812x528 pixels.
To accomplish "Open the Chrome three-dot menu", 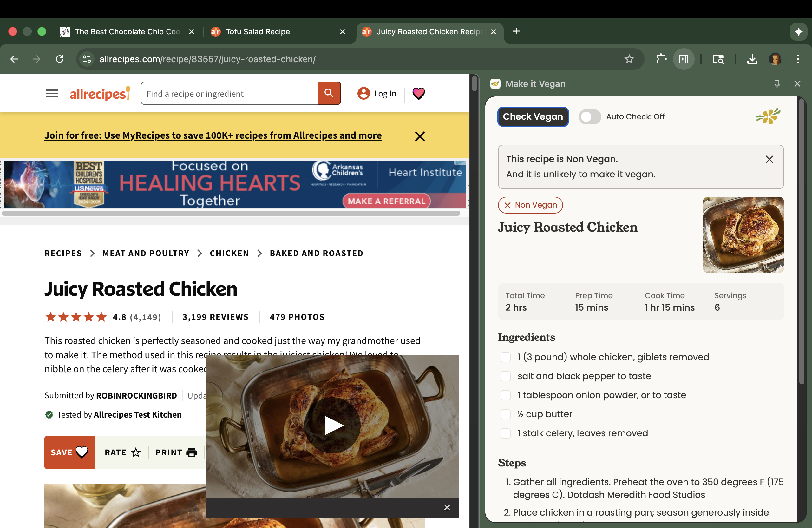I will [x=798, y=59].
